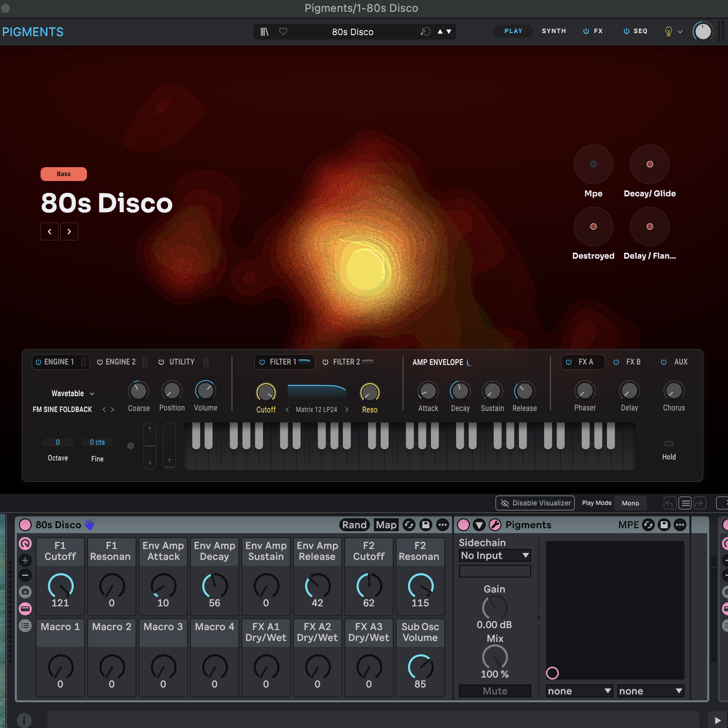The width and height of the screenshot is (728, 728).
Task: Open the preset browser library icon
Action: pyautogui.click(x=265, y=32)
